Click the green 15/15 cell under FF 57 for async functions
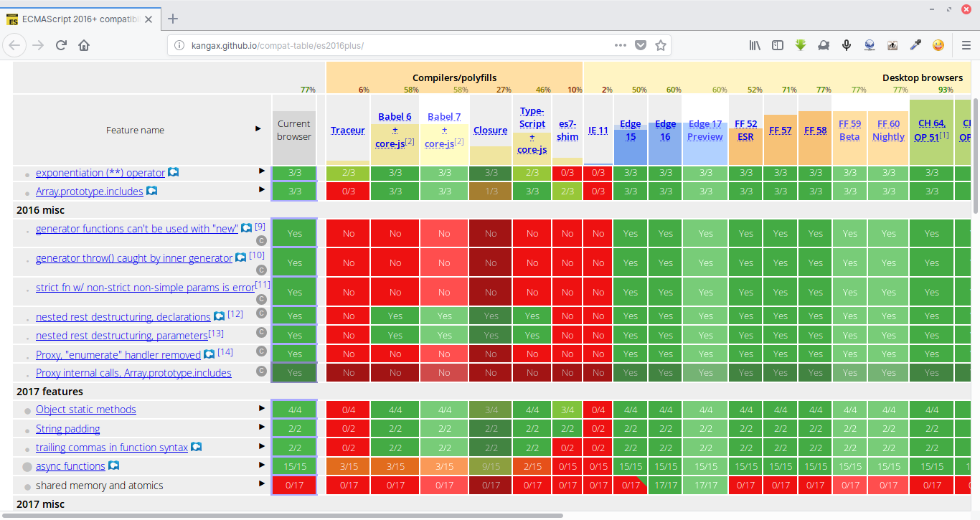980x520 pixels. click(x=781, y=465)
